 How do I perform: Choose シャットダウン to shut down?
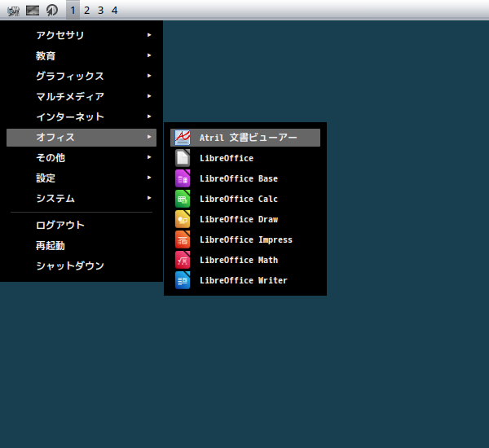(81, 266)
